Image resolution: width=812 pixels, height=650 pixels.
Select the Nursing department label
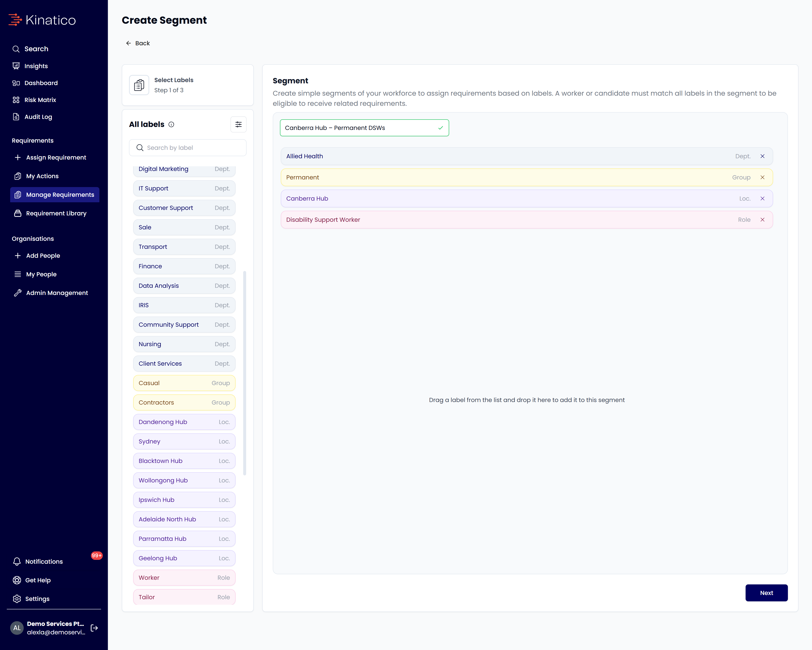click(x=184, y=344)
